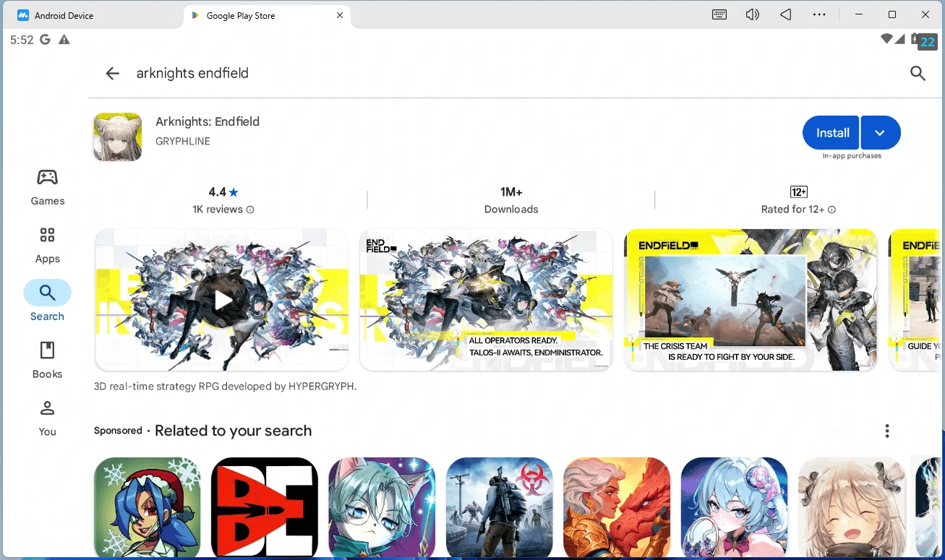The height and width of the screenshot is (560, 945).
Task: Open the Books section in sidebar
Action: pos(46,360)
